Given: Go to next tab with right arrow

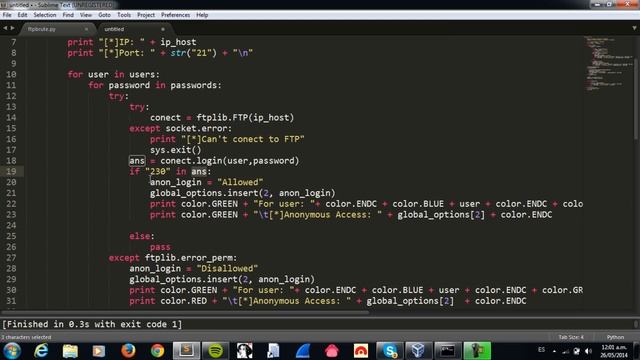Looking at the screenshot, I should 13,28.
